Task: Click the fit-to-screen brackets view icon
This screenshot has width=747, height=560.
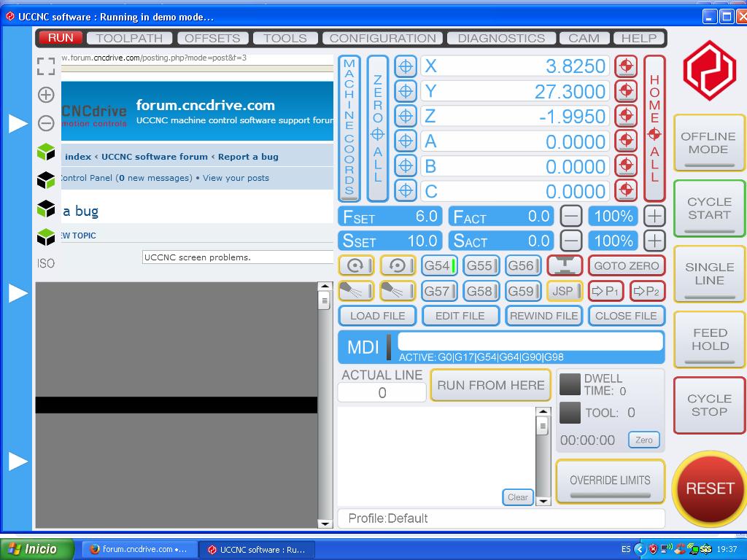Action: click(x=46, y=66)
